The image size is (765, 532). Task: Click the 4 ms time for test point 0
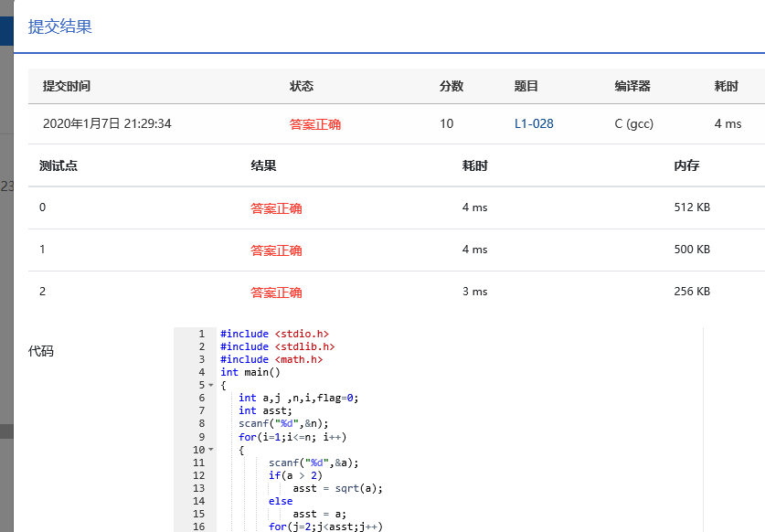point(475,207)
